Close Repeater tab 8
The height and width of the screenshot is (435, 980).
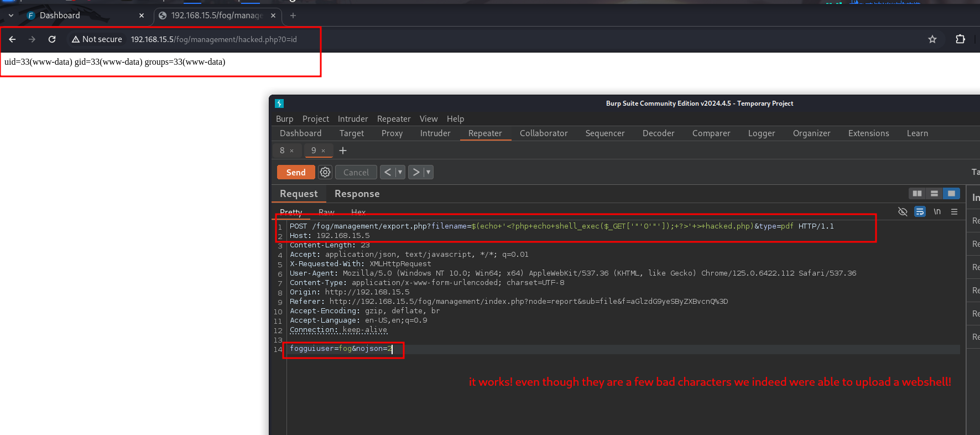click(x=291, y=151)
